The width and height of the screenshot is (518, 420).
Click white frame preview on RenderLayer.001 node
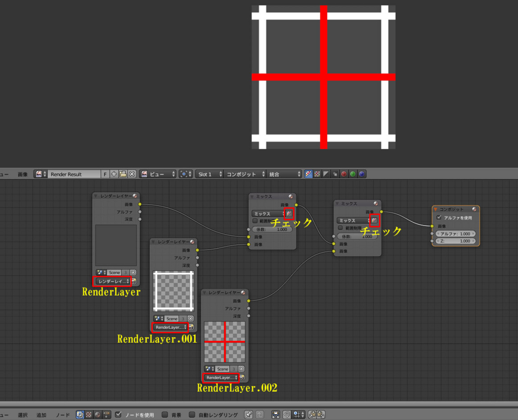[174, 291]
